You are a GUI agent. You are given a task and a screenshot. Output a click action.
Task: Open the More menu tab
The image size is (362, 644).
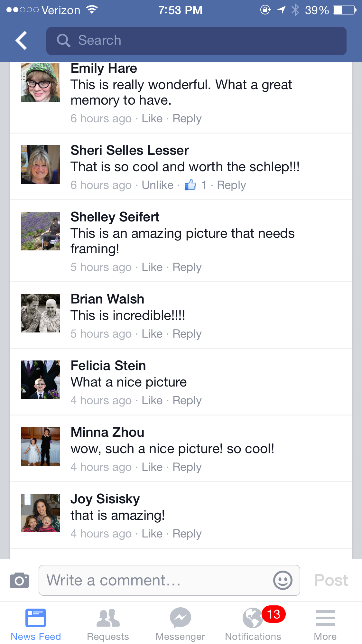(325, 624)
